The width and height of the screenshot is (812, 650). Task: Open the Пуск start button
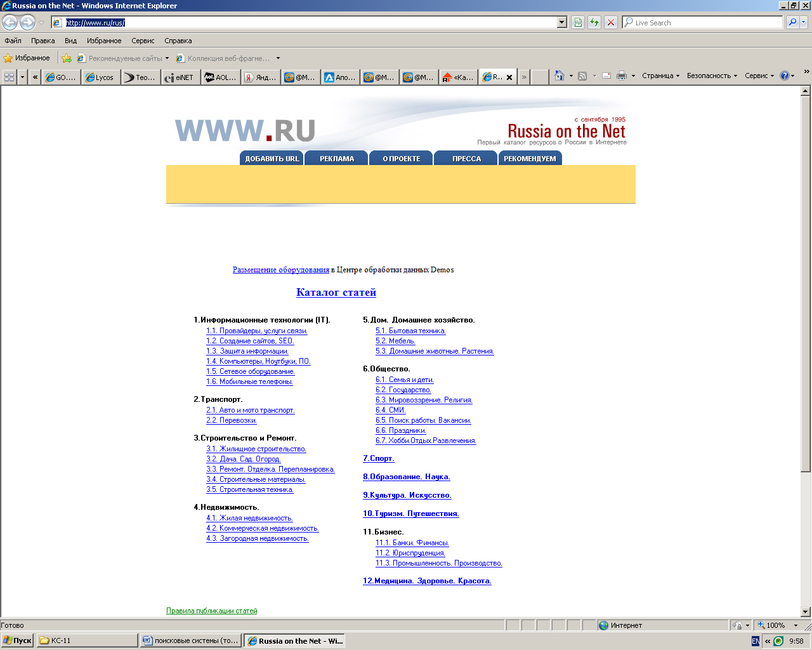coord(17,640)
